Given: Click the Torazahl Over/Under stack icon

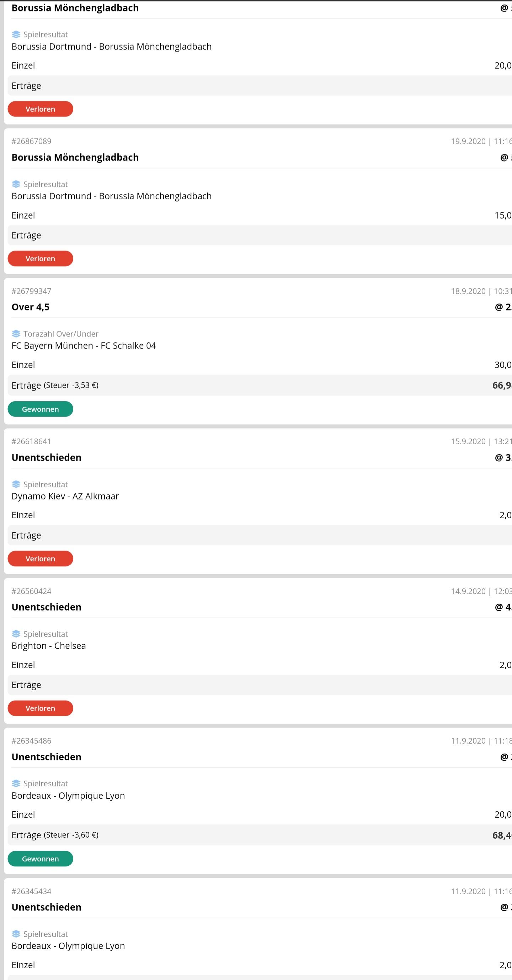Looking at the screenshot, I should coord(16,334).
